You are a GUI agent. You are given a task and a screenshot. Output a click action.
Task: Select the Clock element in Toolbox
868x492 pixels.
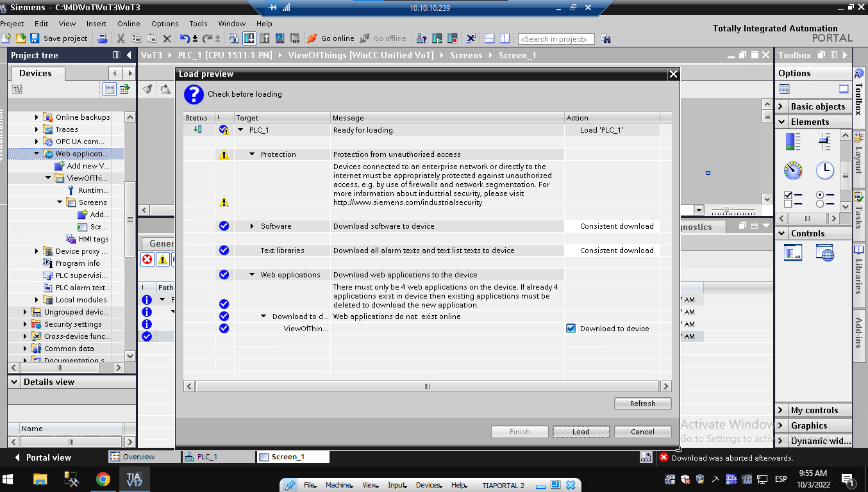pos(825,170)
